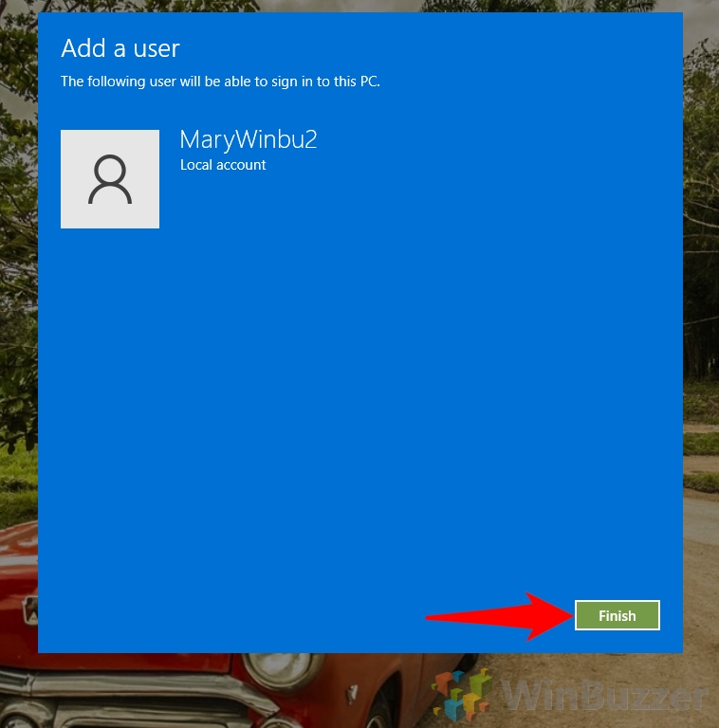Click the Finish button
This screenshot has height=728, width=719.
coord(617,615)
